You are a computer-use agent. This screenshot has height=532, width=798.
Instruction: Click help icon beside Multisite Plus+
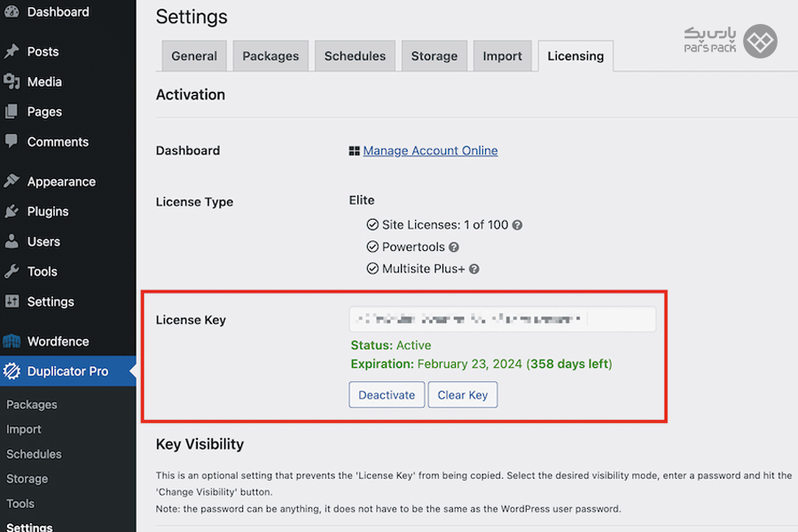pyautogui.click(x=473, y=269)
